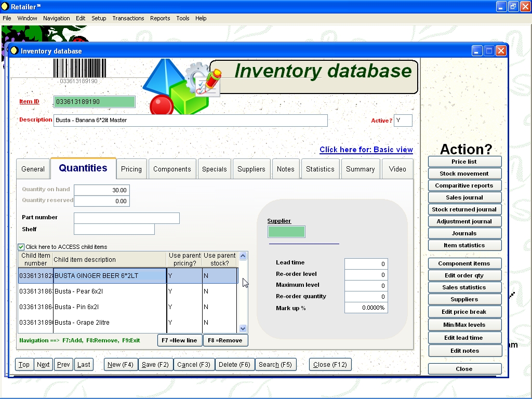
Task: Create a record with New (F4)
Action: click(121, 364)
